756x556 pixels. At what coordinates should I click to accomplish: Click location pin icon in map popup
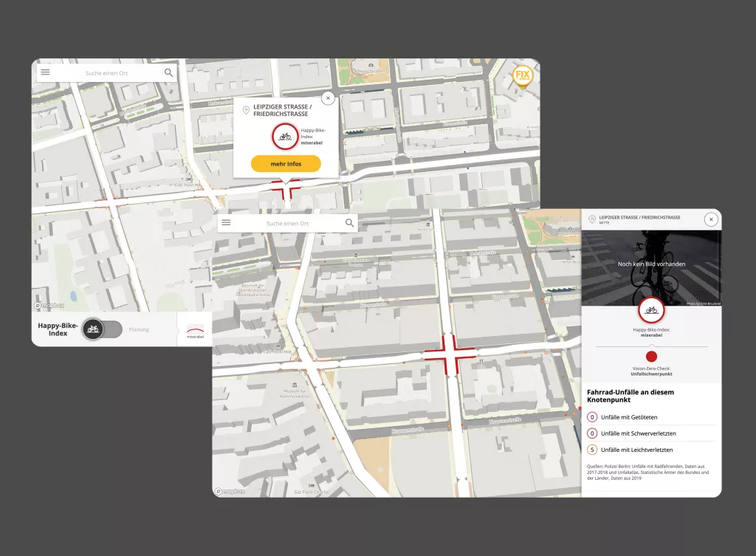click(246, 110)
